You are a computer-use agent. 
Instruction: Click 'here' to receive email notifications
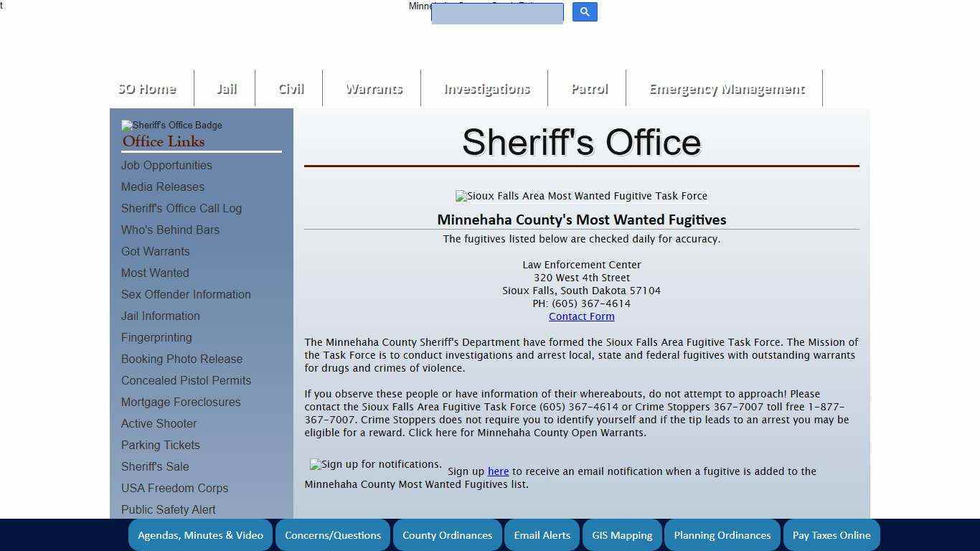coord(498,471)
